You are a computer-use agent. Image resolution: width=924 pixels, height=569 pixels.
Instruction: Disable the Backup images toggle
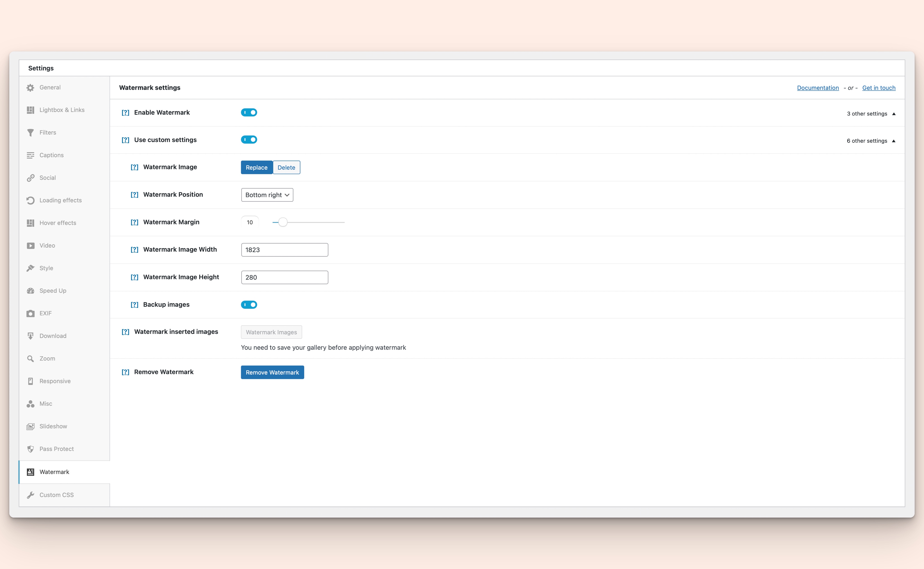[249, 304]
